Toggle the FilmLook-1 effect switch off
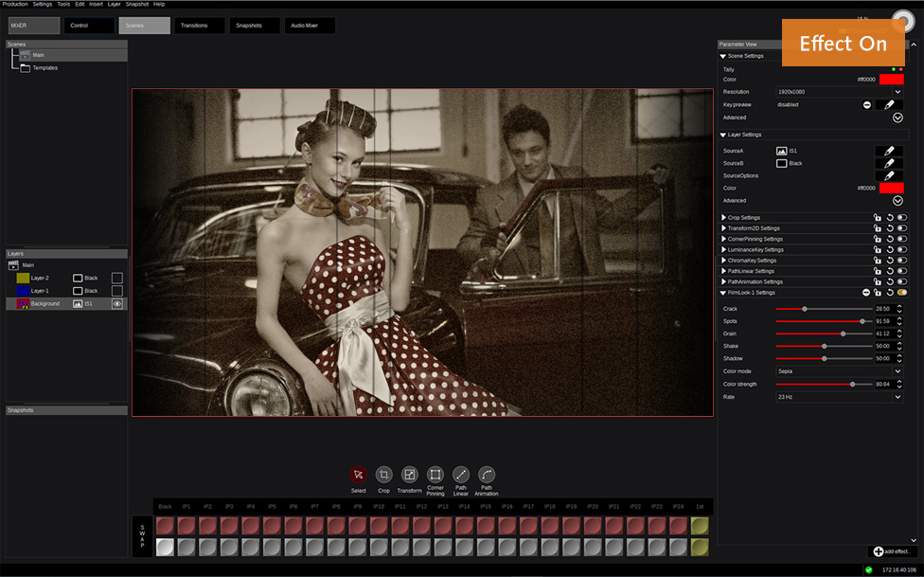Image resolution: width=924 pixels, height=577 pixels. coord(901,293)
